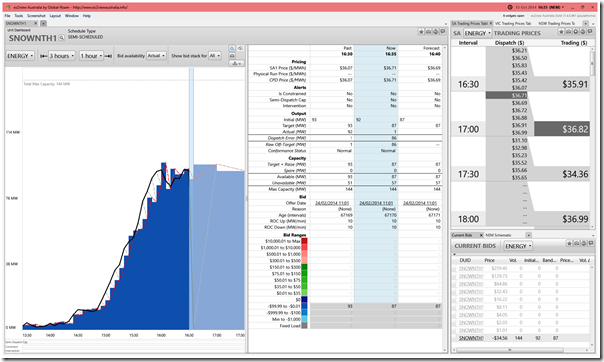Image resolution: width=604 pixels, height=362 pixels.
Task: Open the Now column Offer Date link
Action: point(376,203)
